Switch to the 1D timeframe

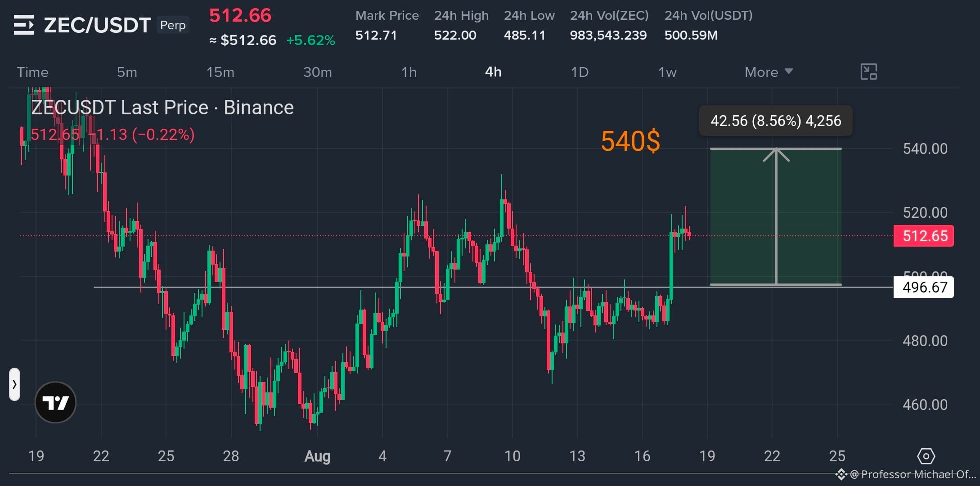point(580,72)
